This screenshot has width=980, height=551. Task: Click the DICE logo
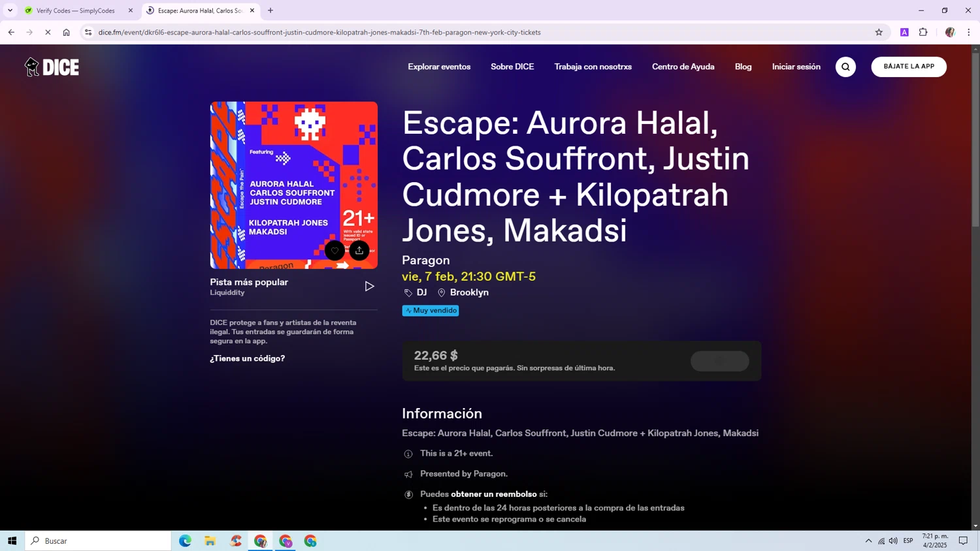(x=52, y=67)
